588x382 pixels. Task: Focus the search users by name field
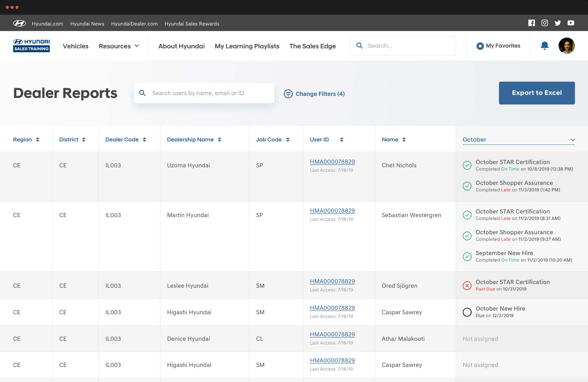point(204,93)
